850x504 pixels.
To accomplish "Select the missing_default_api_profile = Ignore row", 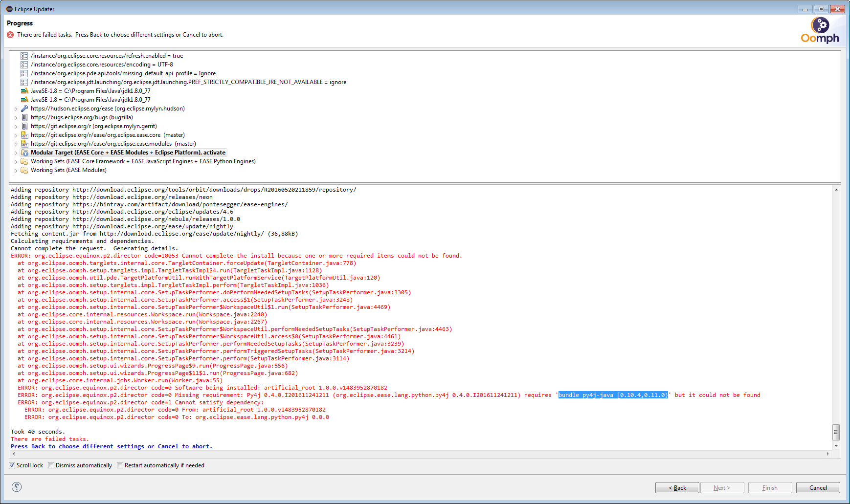I will (x=123, y=73).
